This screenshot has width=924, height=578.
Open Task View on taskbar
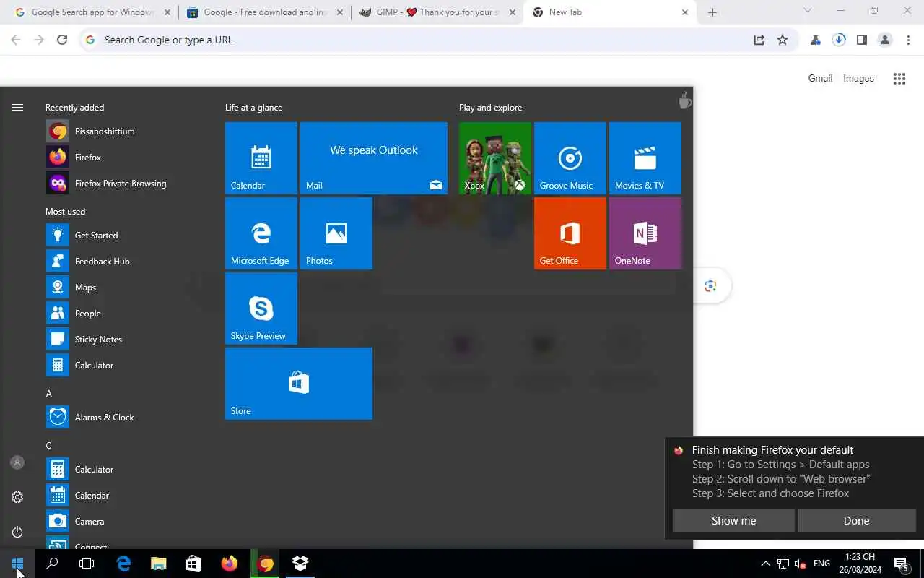[x=87, y=564]
